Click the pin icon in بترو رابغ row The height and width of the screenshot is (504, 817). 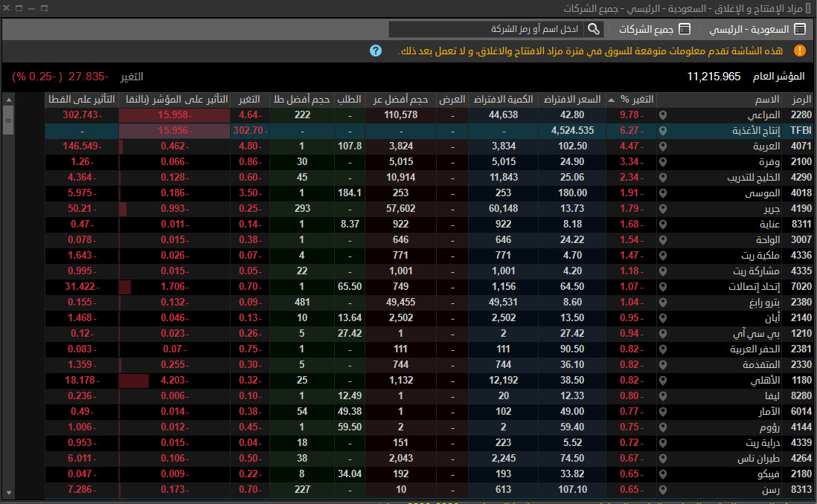coord(663,303)
